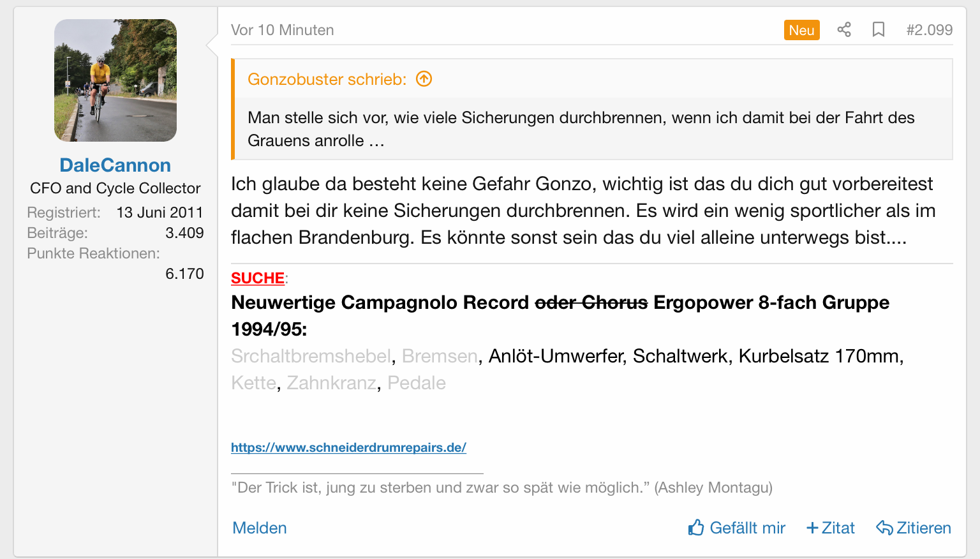Viewport: 980px width, 559px height.
Task: Open the permalink #2.099
Action: pyautogui.click(x=929, y=30)
